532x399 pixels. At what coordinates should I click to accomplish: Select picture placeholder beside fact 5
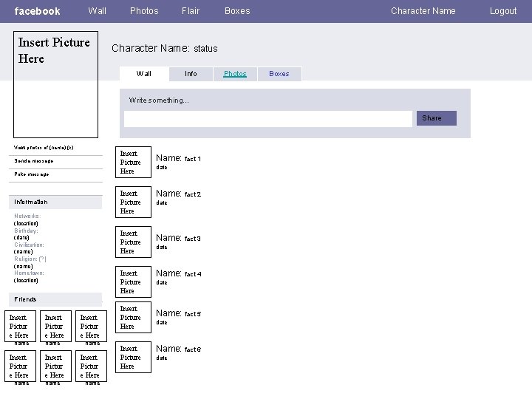(x=133, y=317)
